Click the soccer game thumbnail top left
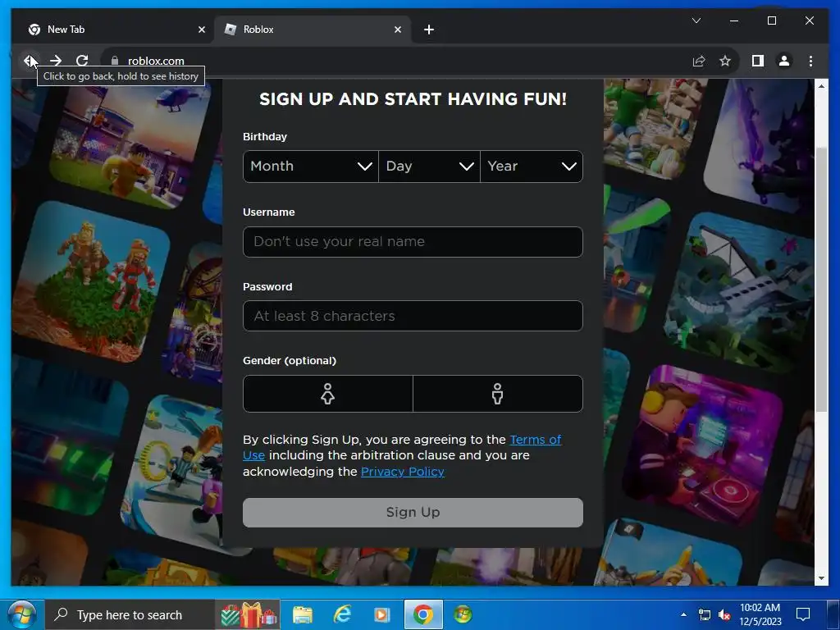Screen dimensions: 840x630 [x=130, y=144]
